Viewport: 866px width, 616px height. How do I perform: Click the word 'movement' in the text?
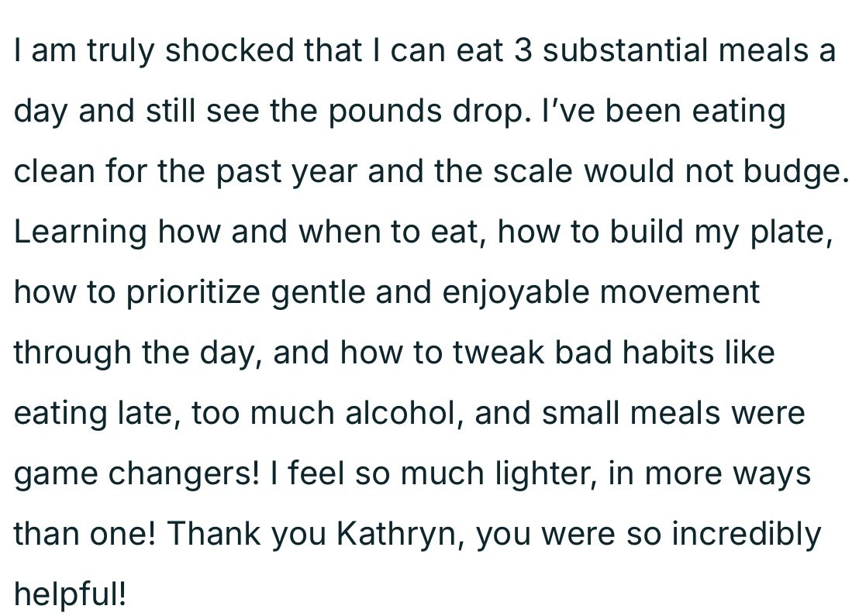tap(680, 292)
